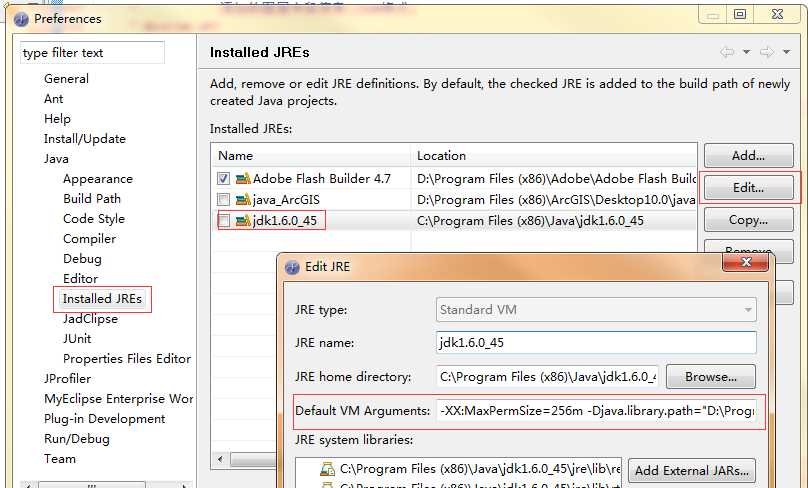The width and height of the screenshot is (808, 488).
Task: Select Installed JREs tree item
Action: point(102,299)
